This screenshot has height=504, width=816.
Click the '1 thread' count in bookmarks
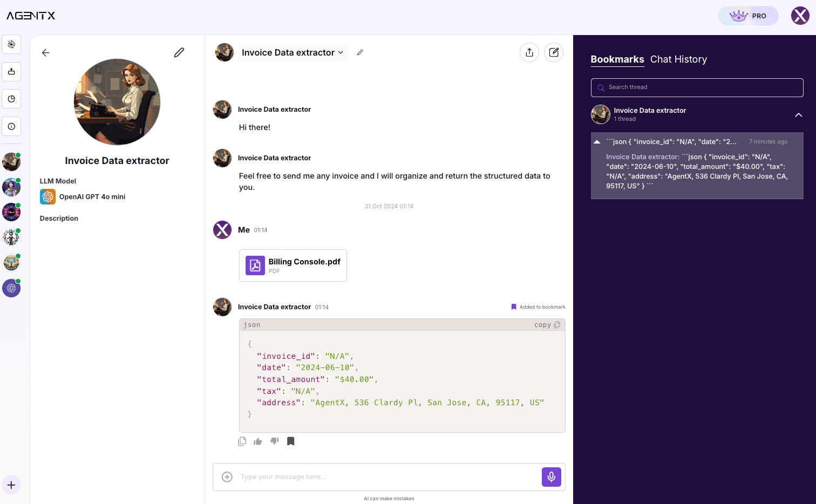coord(625,119)
